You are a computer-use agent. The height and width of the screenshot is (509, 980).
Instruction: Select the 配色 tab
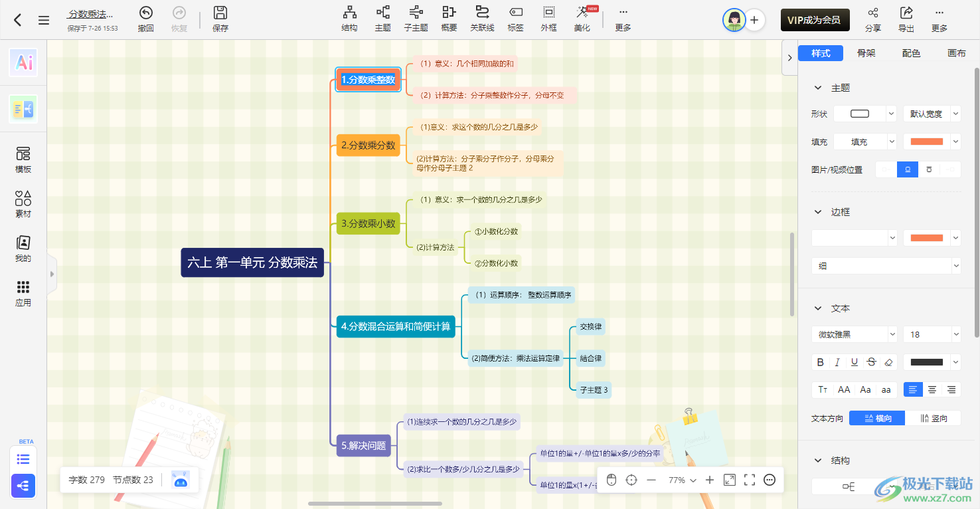911,53
